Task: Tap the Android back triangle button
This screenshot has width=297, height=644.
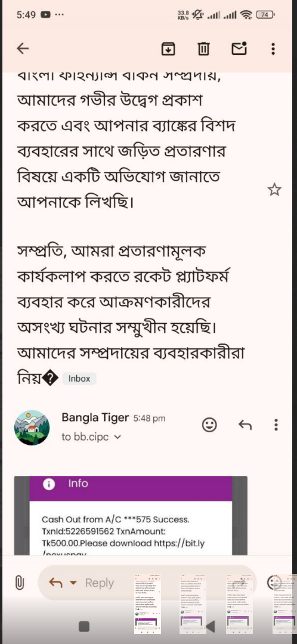Action: pyautogui.click(x=211, y=626)
